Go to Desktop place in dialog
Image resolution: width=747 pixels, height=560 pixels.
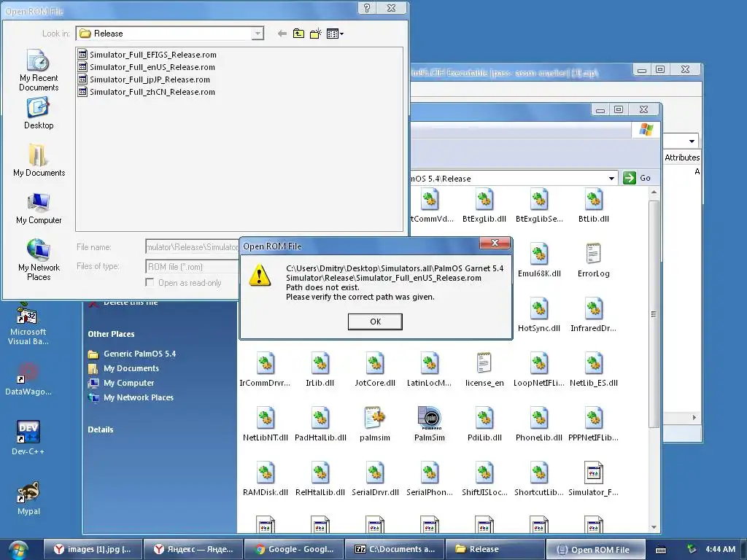tap(39, 113)
